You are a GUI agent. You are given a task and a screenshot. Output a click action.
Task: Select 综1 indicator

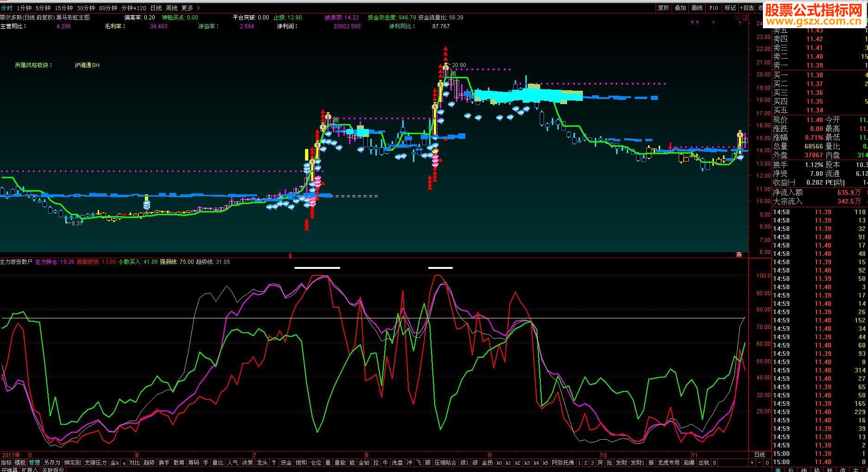point(464,463)
